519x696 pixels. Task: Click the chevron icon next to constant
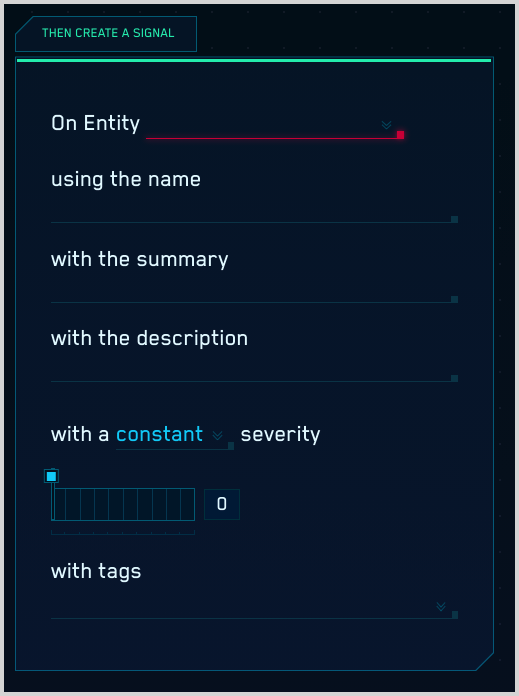(217, 435)
